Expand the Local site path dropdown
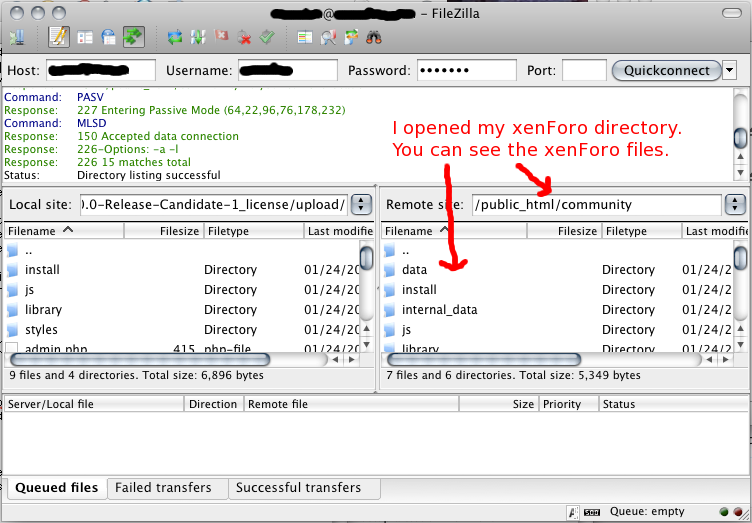The height and width of the screenshot is (523, 752). [361, 205]
